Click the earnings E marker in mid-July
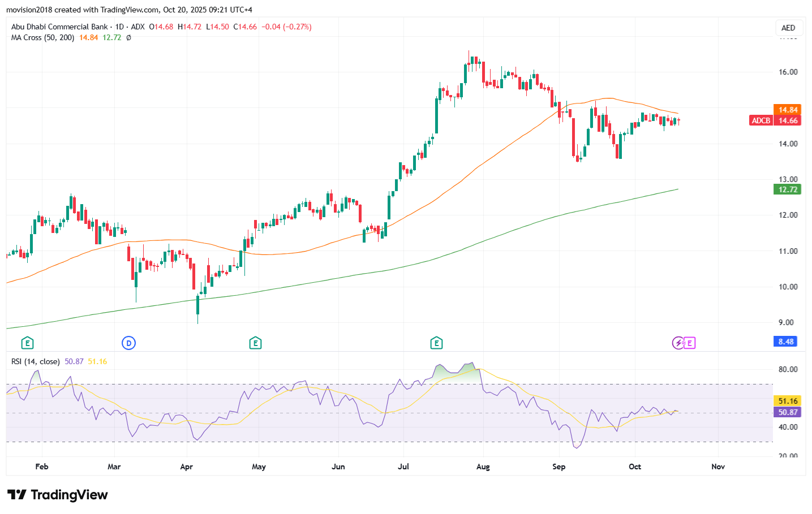Viewport: 812px width, 514px height. pos(436,343)
